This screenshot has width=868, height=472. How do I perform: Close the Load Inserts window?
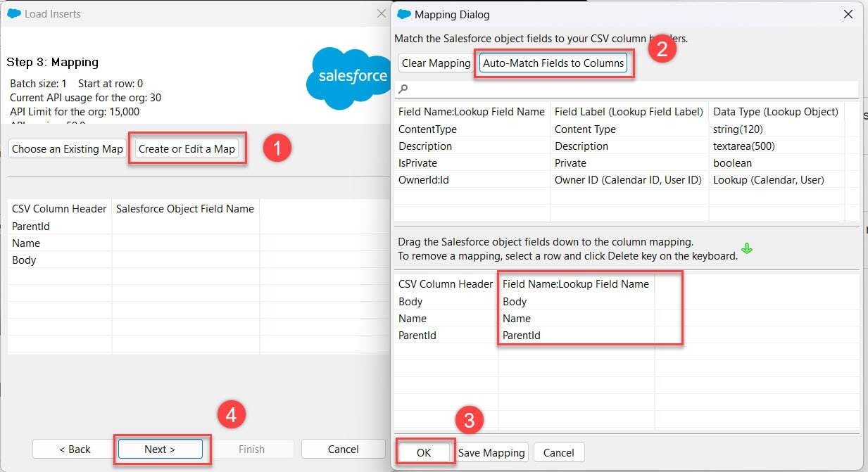[x=381, y=13]
